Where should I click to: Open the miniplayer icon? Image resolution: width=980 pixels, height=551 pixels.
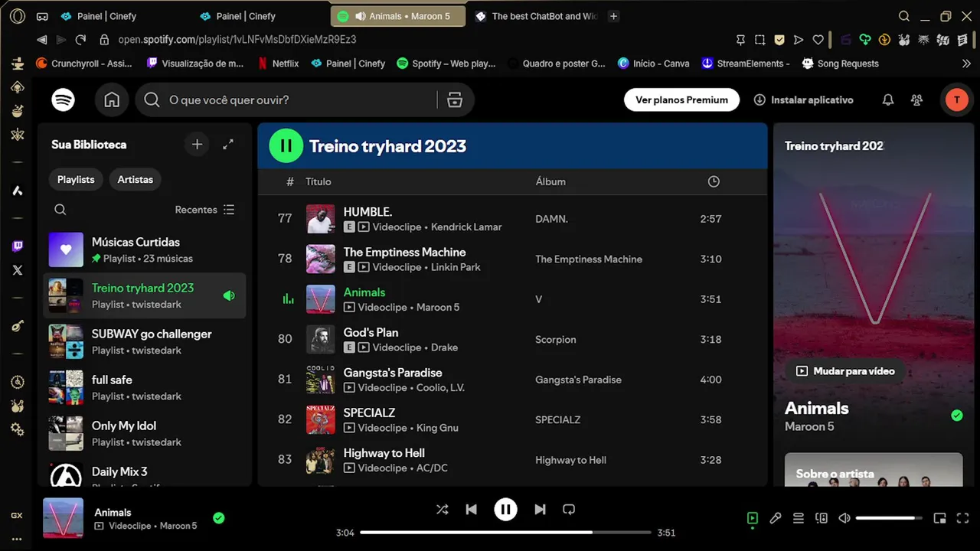click(x=940, y=518)
